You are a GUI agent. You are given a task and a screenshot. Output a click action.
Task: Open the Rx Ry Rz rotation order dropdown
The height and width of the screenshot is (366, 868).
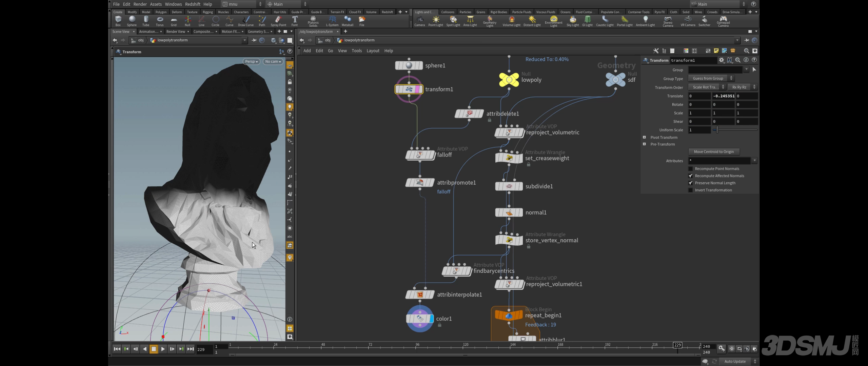click(x=742, y=87)
